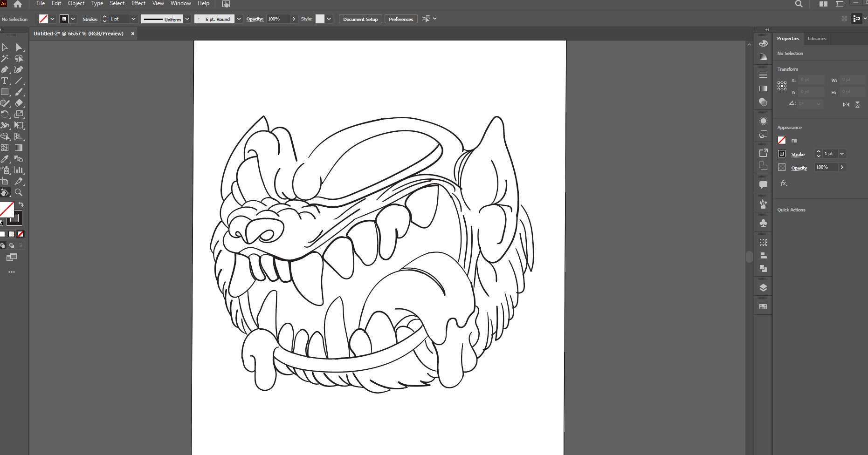Open the Window menu
The image size is (868, 455).
[181, 3]
